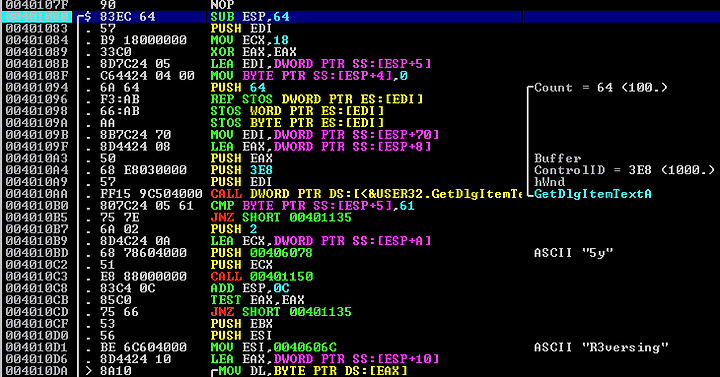
Task: Select the ADD ESP,0C instruction
Action: [250, 288]
